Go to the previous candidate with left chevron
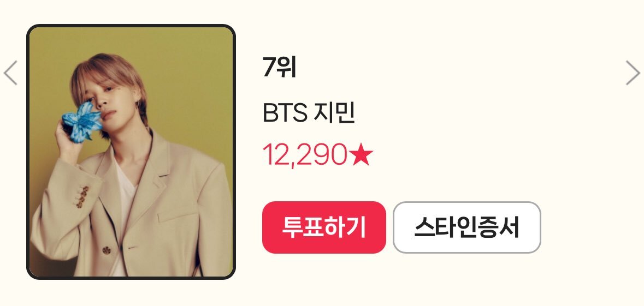The image size is (644, 306). (x=10, y=73)
